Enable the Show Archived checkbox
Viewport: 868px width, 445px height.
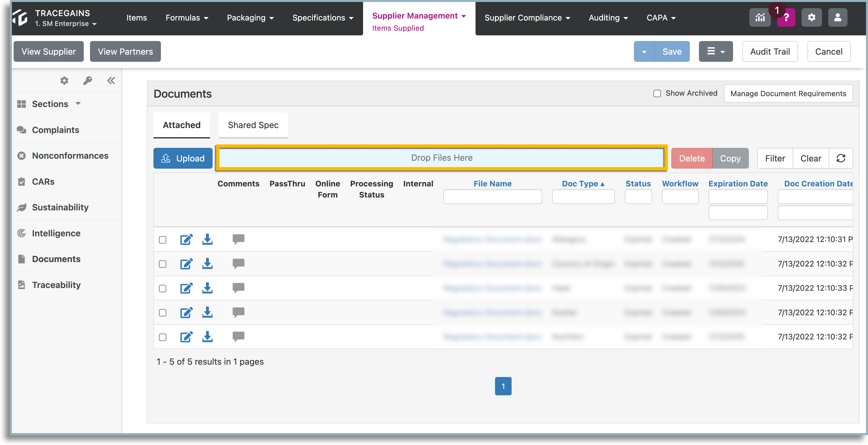pos(657,93)
